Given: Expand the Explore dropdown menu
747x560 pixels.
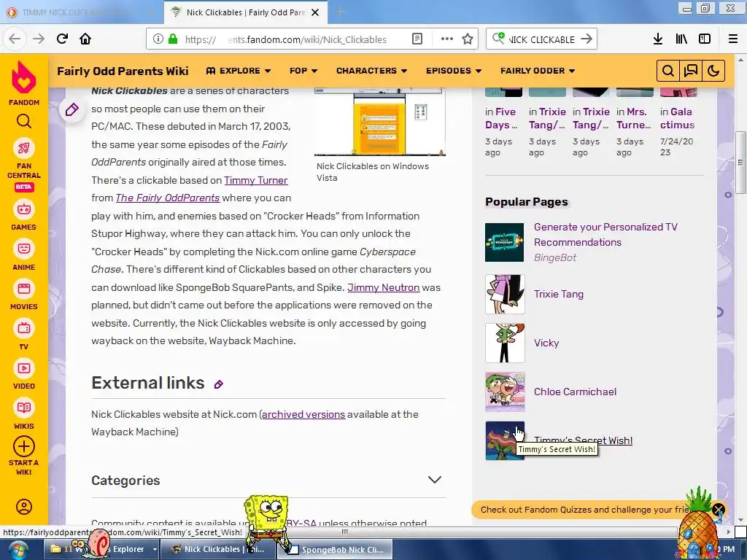Looking at the screenshot, I should (239, 71).
